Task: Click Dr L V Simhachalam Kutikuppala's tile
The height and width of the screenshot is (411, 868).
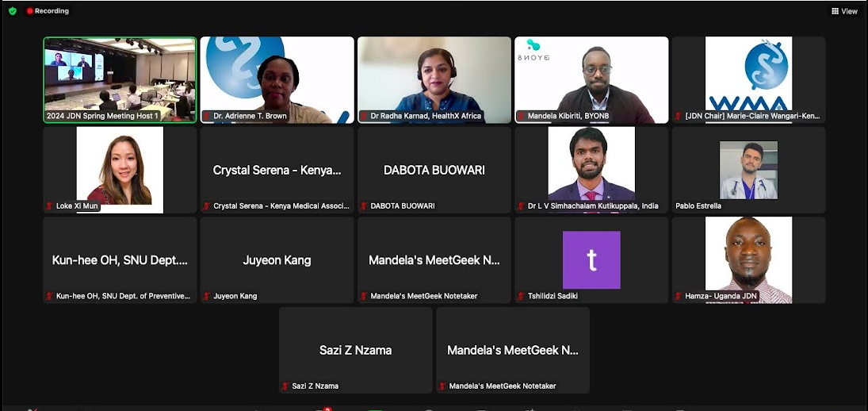Action: [x=591, y=170]
